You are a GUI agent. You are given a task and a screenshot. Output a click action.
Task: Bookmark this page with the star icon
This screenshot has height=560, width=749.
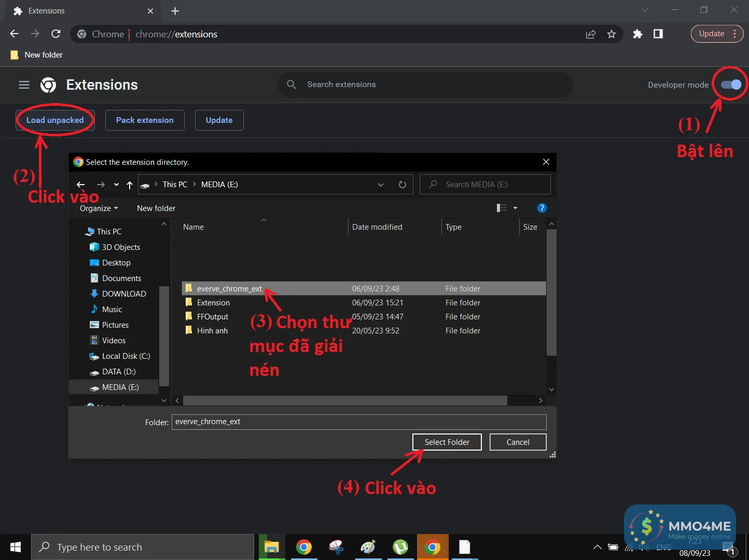[x=612, y=34]
